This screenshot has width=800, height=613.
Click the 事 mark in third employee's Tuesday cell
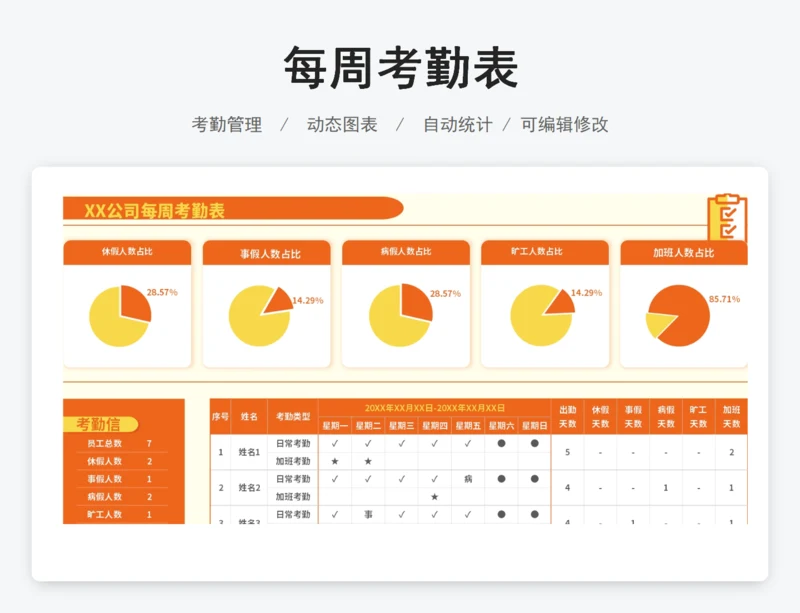[x=368, y=514]
